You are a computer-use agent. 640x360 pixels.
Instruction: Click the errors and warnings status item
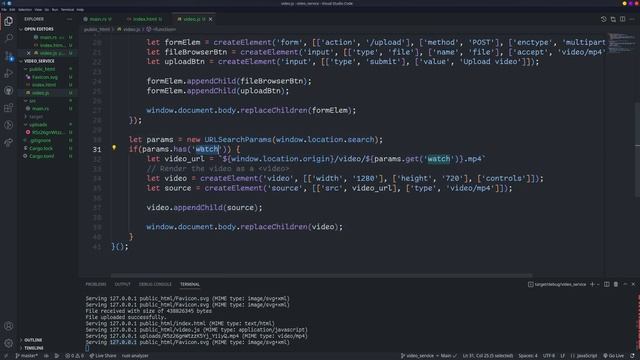(75, 356)
